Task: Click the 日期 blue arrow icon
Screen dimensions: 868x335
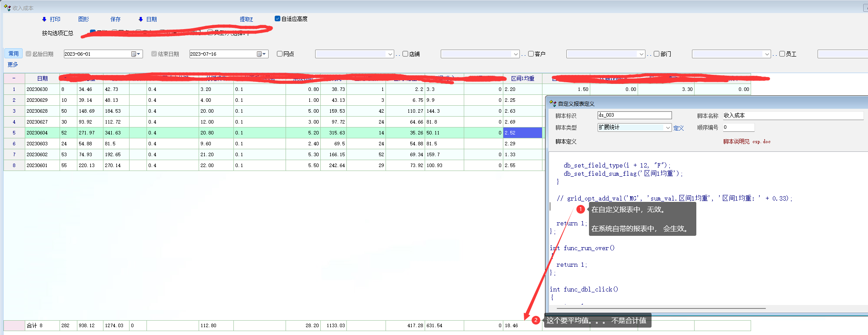Action: (x=140, y=19)
